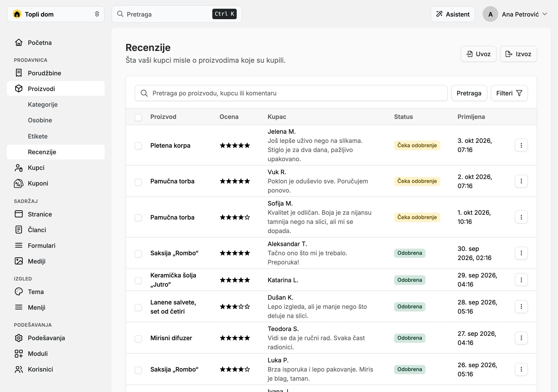Click the review search field by product or customer
Image resolution: width=558 pixels, height=392 pixels.
pos(291,93)
